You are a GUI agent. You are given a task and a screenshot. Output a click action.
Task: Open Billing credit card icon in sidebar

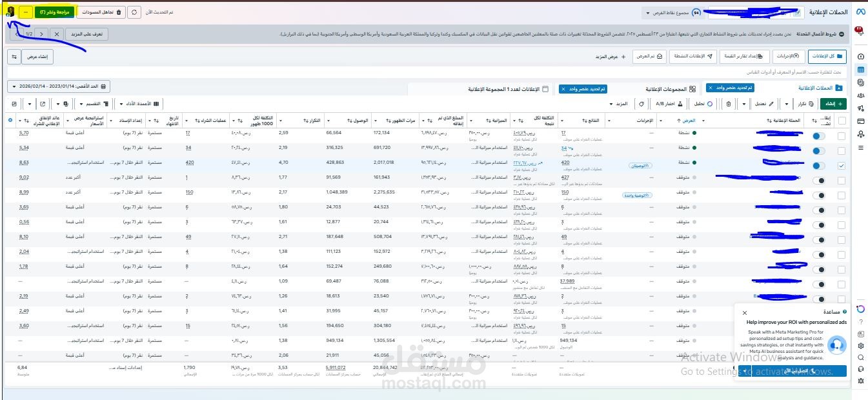860,121
